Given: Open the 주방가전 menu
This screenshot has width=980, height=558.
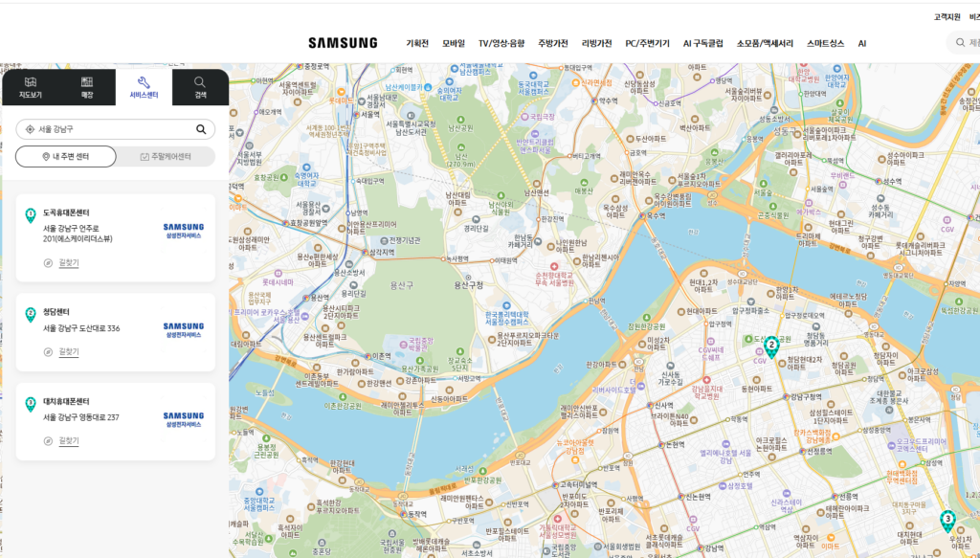Looking at the screenshot, I should click(553, 44).
